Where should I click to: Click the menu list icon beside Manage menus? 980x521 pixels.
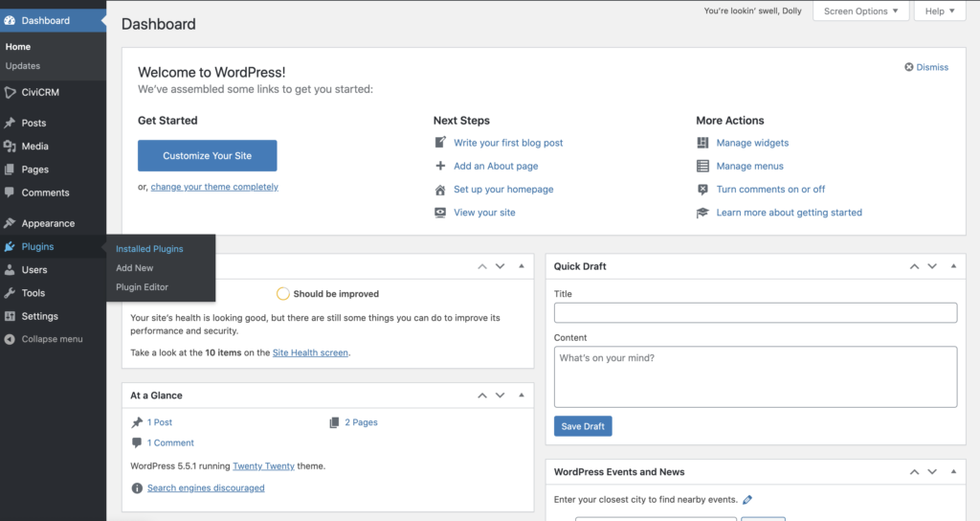(702, 166)
